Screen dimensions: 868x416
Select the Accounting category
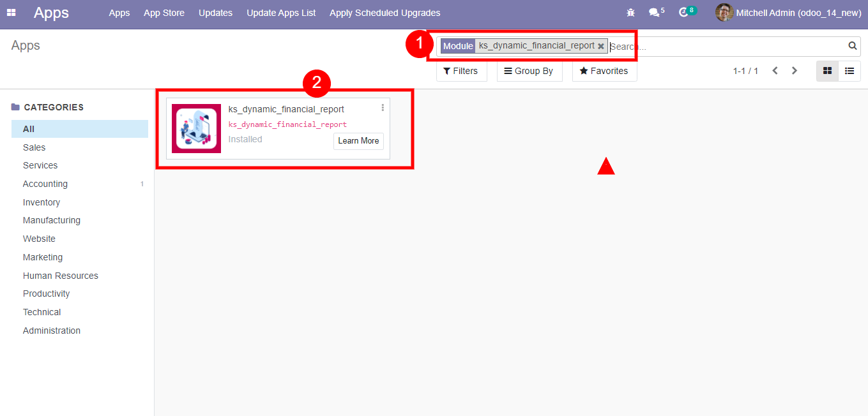click(x=45, y=184)
